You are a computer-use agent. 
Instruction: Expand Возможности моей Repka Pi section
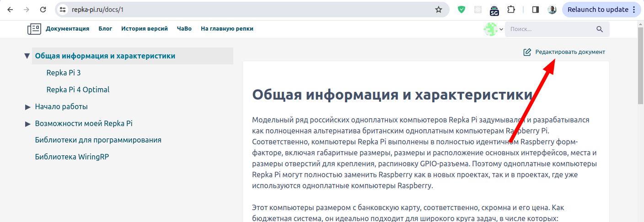[27, 124]
